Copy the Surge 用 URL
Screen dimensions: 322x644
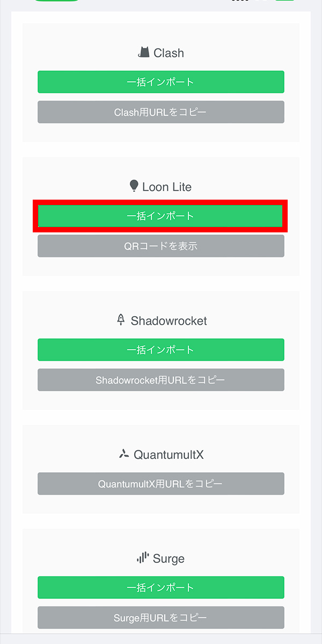pos(160,618)
